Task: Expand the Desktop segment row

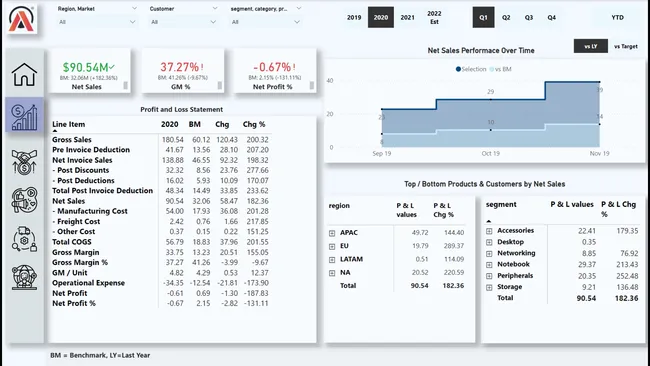Action: tap(489, 242)
